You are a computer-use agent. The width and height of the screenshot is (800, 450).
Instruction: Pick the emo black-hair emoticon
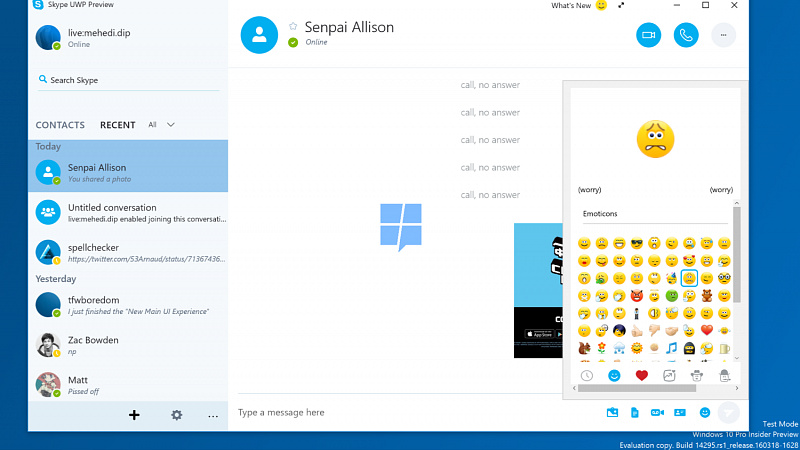click(619, 331)
